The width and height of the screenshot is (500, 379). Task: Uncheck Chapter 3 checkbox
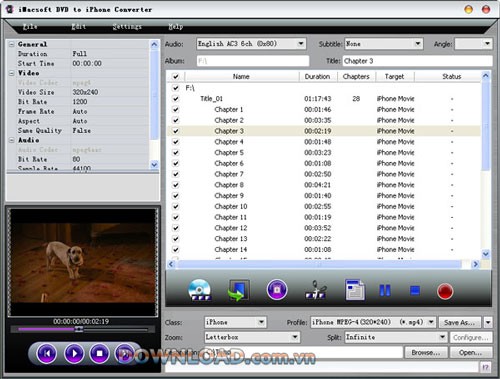(175, 131)
